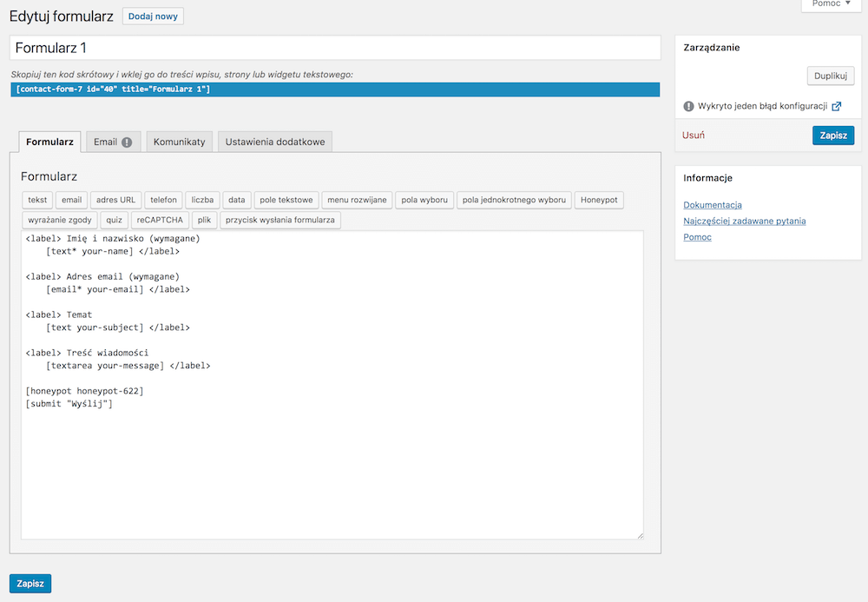
Task: Insert a Honeypot tag
Action: coord(599,200)
